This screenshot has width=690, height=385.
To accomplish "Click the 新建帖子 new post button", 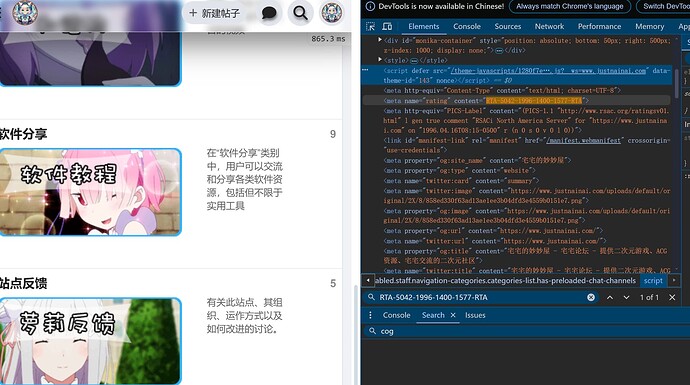I will click(x=214, y=13).
